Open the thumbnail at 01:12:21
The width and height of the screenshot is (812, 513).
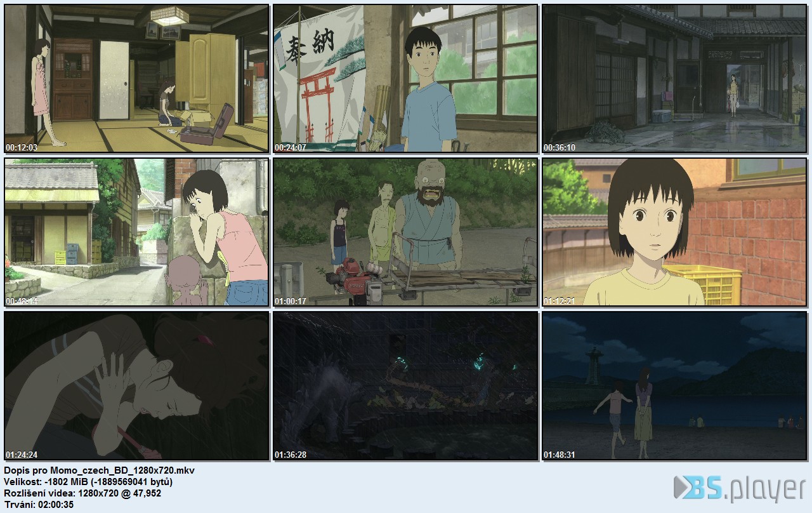click(674, 232)
